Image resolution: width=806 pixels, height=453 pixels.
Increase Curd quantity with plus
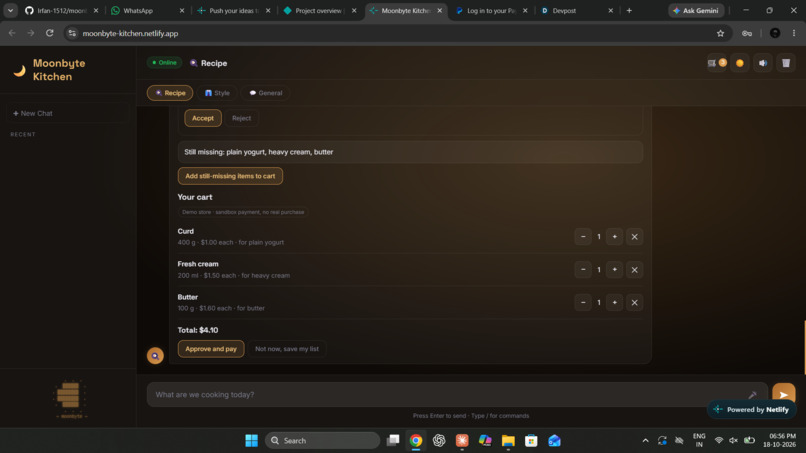[614, 237]
